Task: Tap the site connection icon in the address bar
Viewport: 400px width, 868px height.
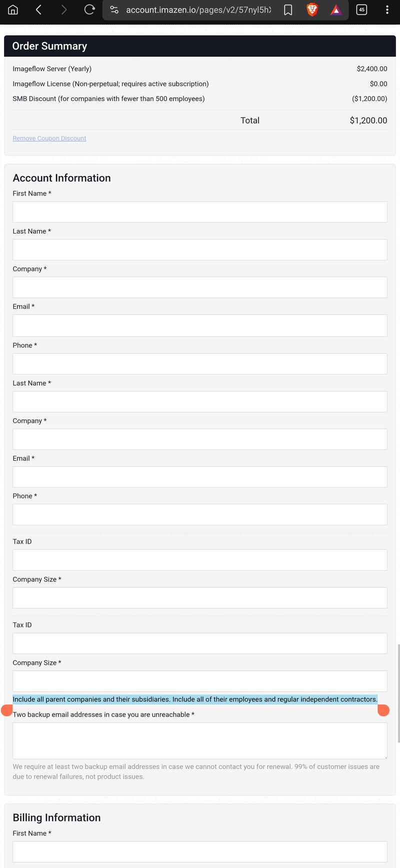Action: (x=114, y=10)
